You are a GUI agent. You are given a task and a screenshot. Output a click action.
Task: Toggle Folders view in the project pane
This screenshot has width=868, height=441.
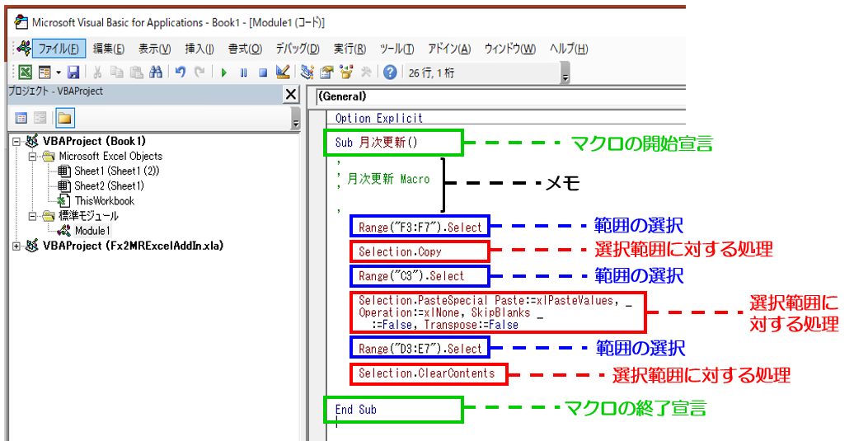click(63, 118)
